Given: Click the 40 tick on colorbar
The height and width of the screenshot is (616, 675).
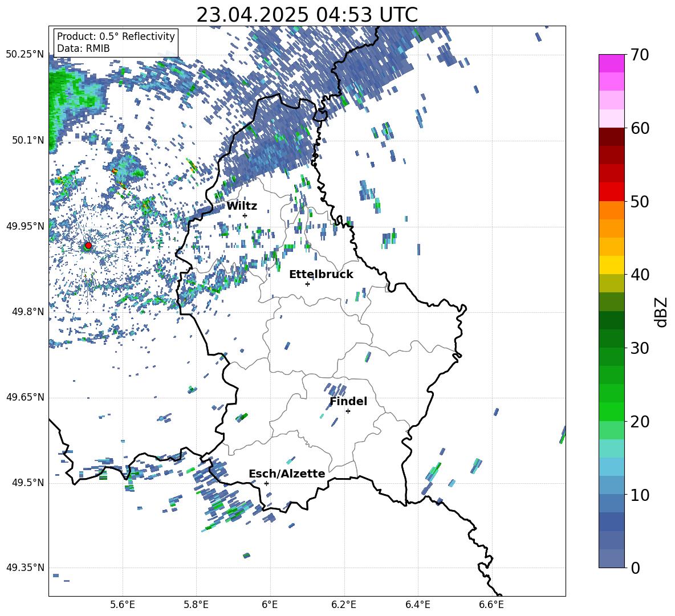Looking at the screenshot, I should [x=639, y=275].
